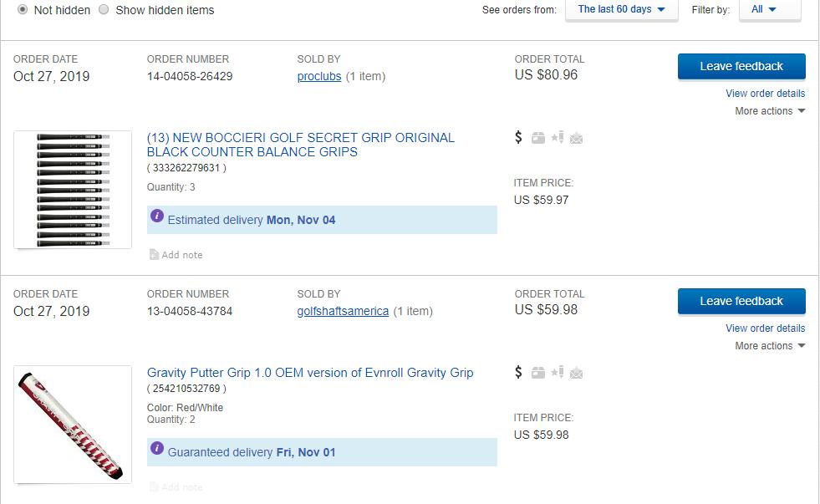Click the paid dollar icon for Gravity Putter Grip order
The width and height of the screenshot is (820, 504).
point(518,372)
